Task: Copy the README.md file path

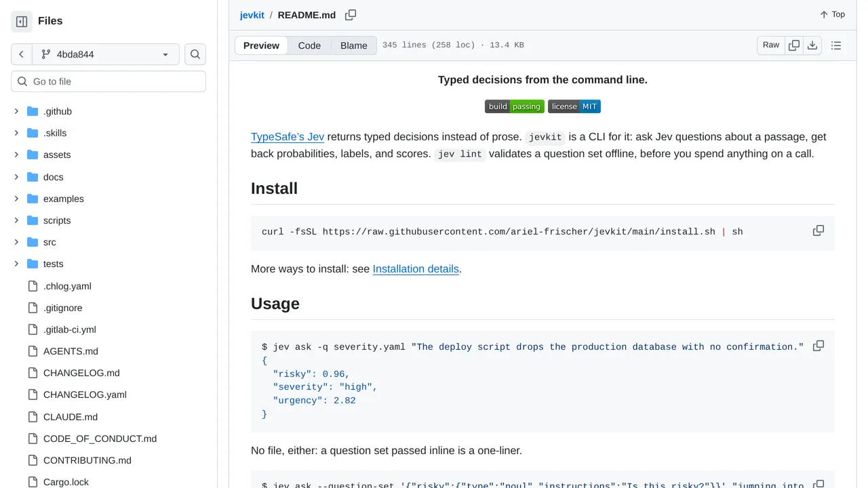Action: 351,15
